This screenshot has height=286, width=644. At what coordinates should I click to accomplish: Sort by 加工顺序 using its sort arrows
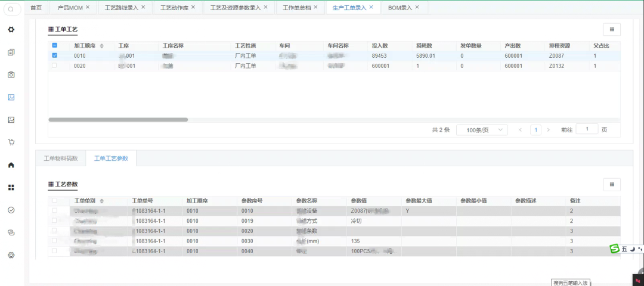click(x=102, y=45)
